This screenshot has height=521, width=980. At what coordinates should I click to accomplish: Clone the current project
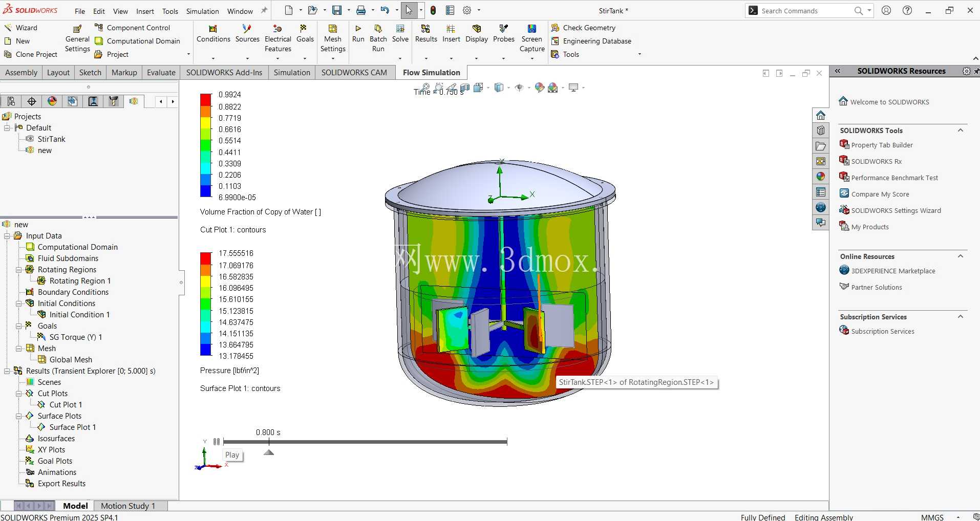point(31,54)
